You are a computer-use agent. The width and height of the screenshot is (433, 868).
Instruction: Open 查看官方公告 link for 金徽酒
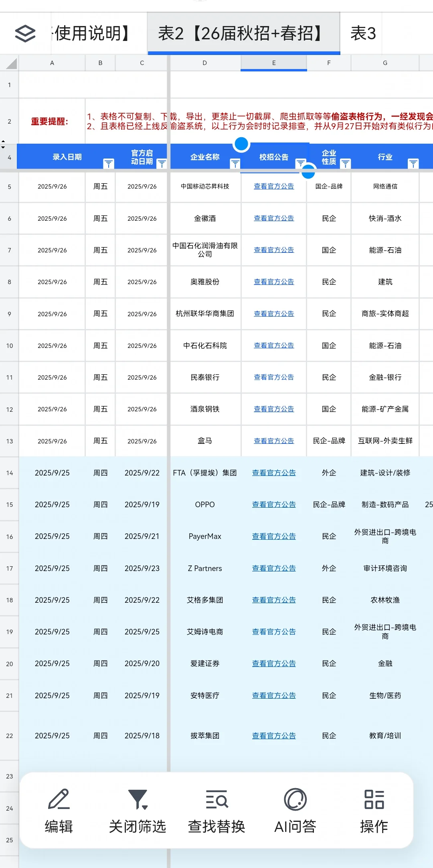274,218
